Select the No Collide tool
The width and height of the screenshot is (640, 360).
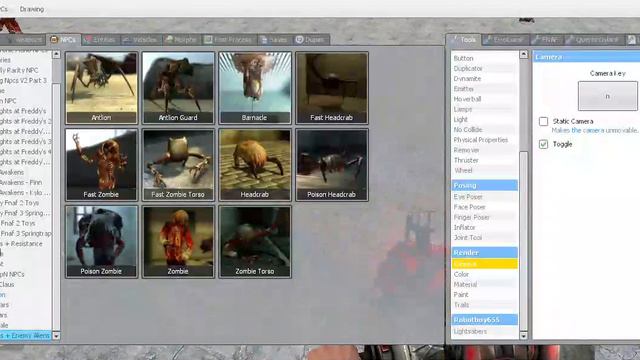[484, 130]
